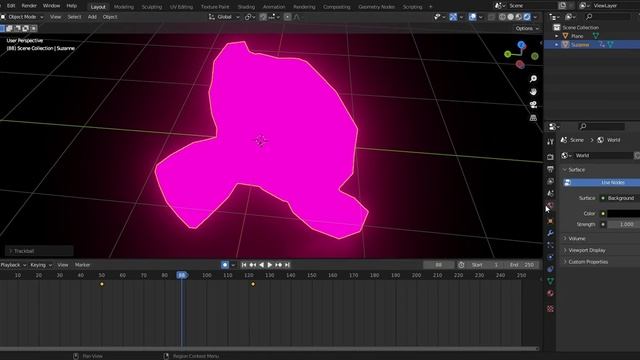
Task: Switch to the Geometry Nodes workspace tab
Action: pos(376,7)
